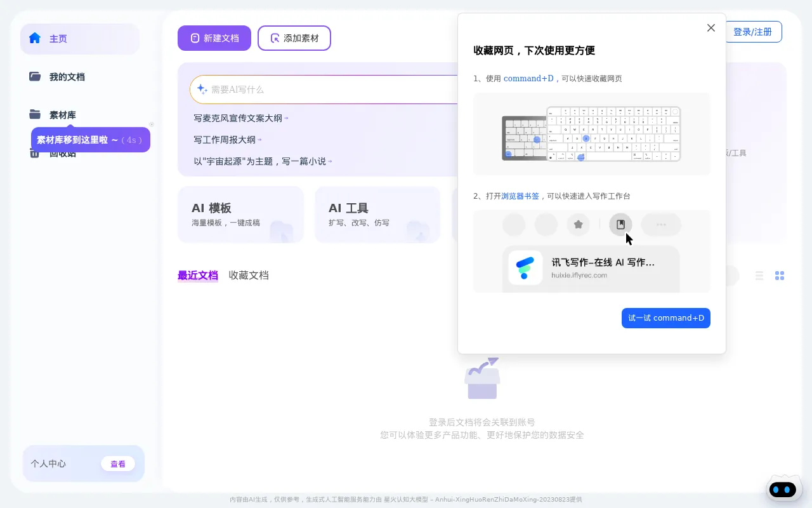Choose the 写工作周报大纲 suggestion
Screen dimensions: 812x508
pyautogui.click(x=227, y=140)
